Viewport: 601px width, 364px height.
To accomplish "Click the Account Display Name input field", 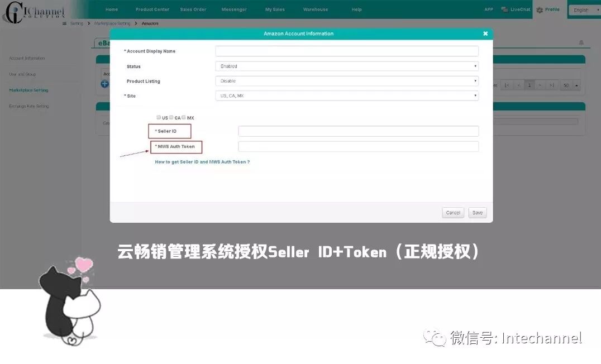I will (x=347, y=51).
